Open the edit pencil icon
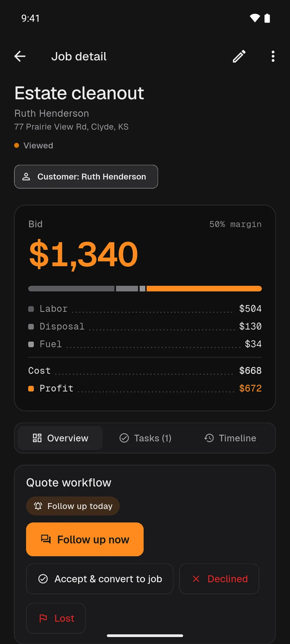 click(239, 56)
